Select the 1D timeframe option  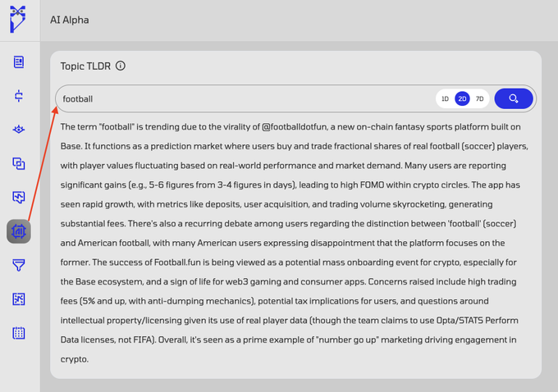445,99
